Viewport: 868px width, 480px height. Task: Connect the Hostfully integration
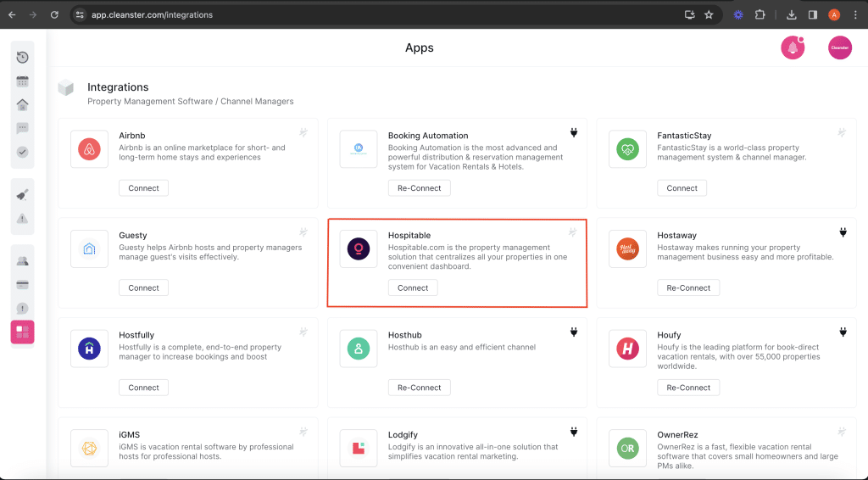point(143,388)
